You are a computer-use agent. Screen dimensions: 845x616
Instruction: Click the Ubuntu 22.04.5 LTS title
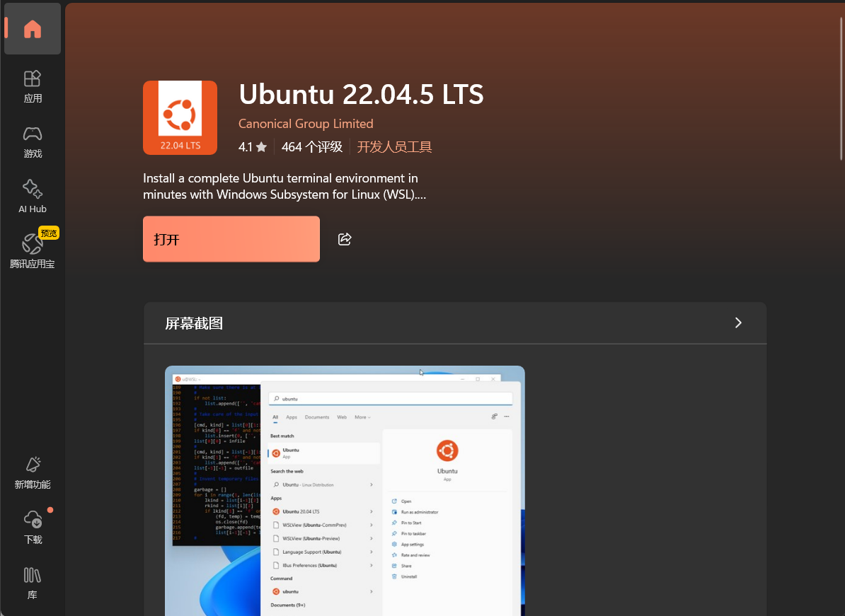click(x=361, y=94)
